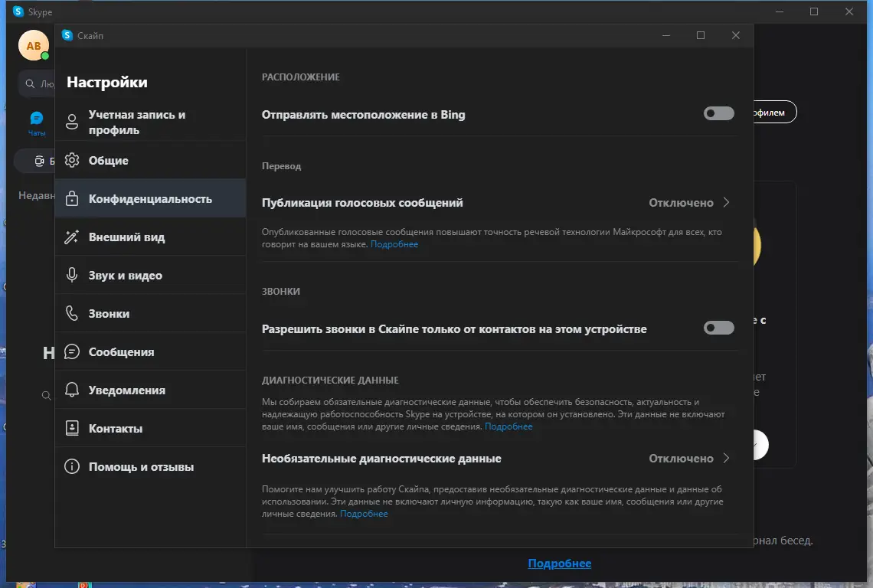This screenshot has width=873, height=588.
Task: Toggle allow calls only from contacts
Action: pos(718,328)
